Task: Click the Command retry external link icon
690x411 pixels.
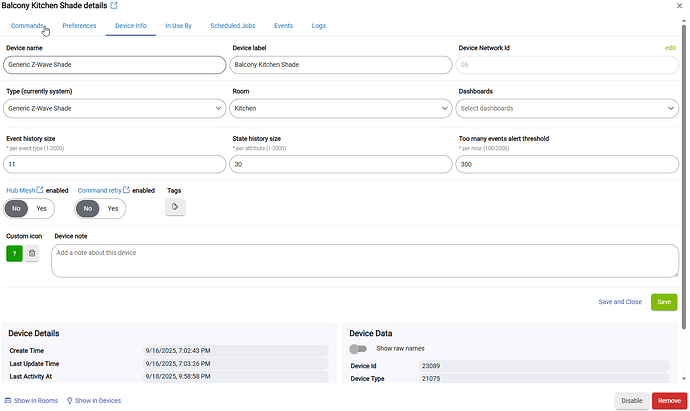Action: [127, 190]
